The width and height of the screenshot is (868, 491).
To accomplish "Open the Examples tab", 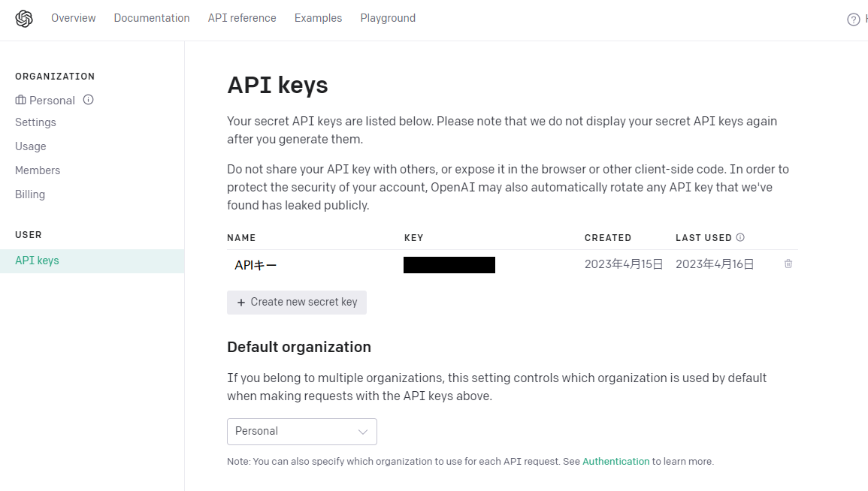I will pyautogui.click(x=319, y=18).
